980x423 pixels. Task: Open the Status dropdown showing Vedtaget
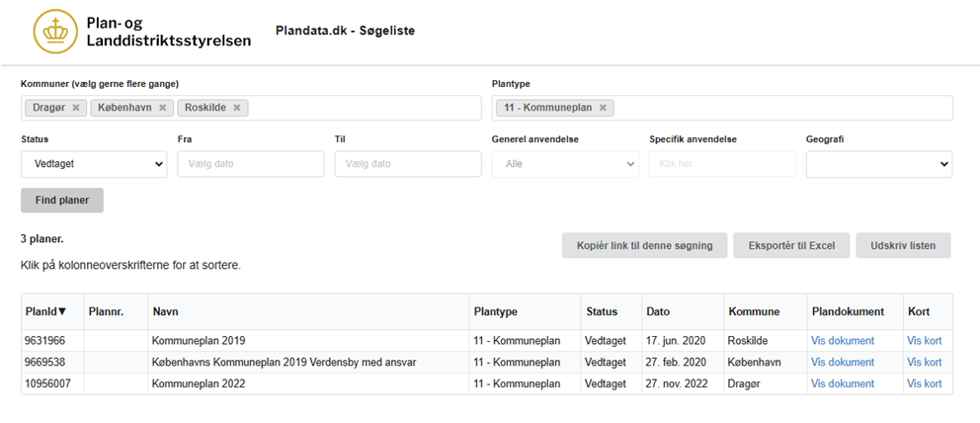tap(94, 164)
